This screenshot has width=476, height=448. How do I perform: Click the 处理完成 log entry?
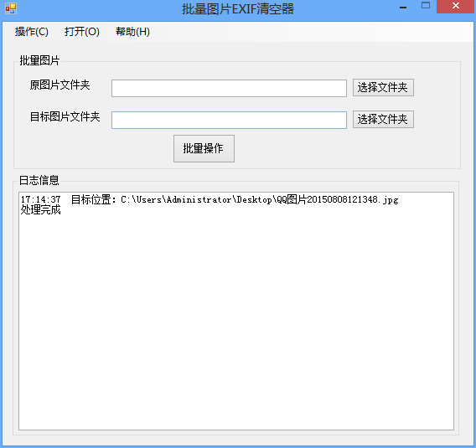[41, 209]
